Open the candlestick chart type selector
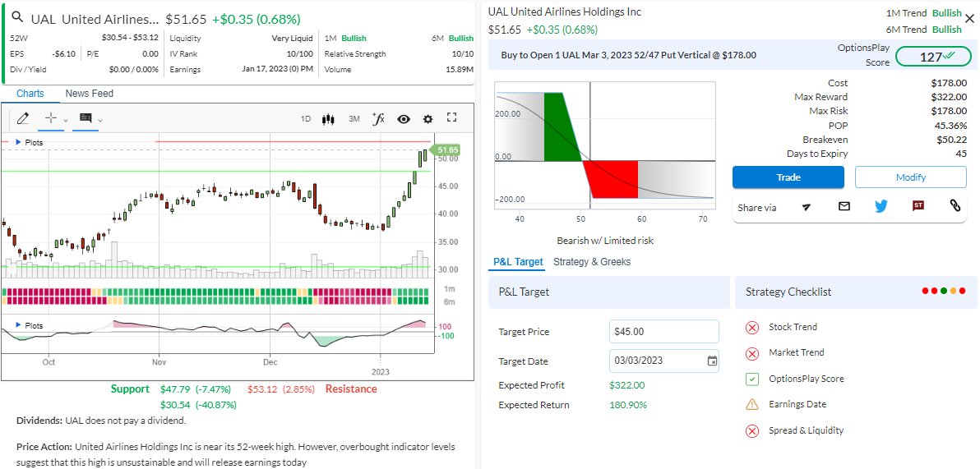This screenshot has height=469, width=980. (327, 118)
